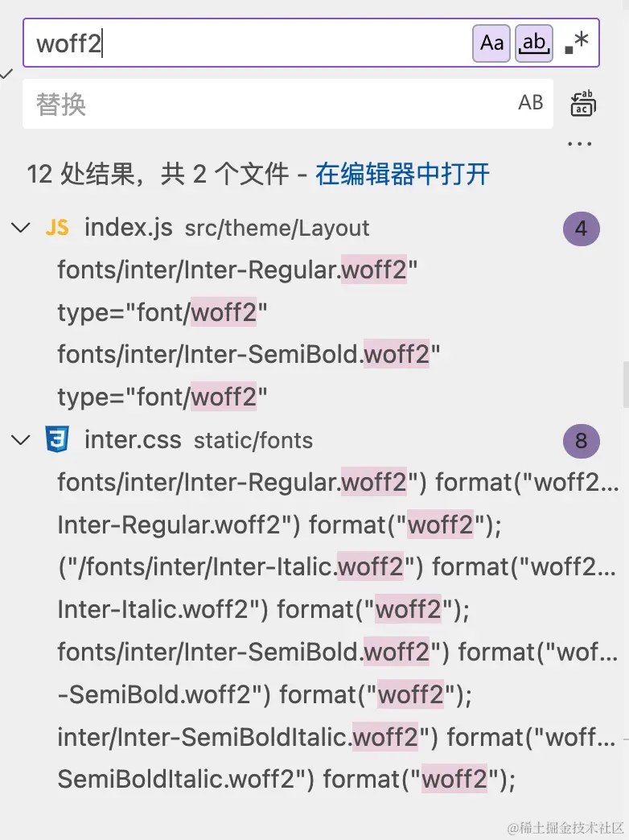Viewport: 629px width, 840px height.
Task: Open inter.css result fonts/inter/Inter-SemiBold.woff2") format
Action: (338, 652)
